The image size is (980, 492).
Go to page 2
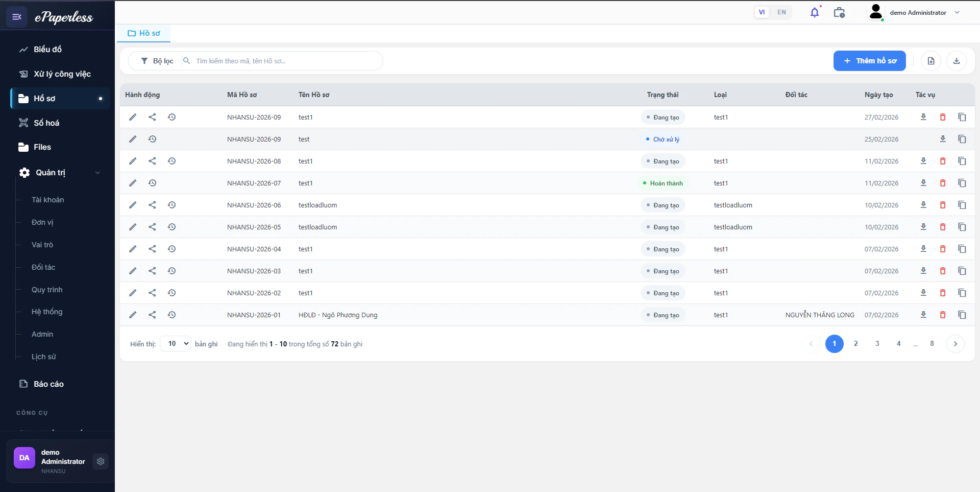coord(856,344)
